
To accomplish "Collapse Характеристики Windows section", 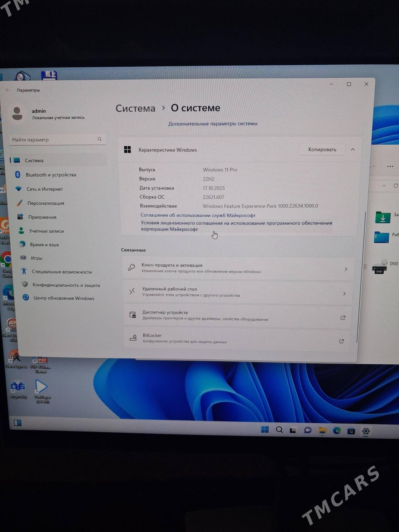I will coord(353,149).
